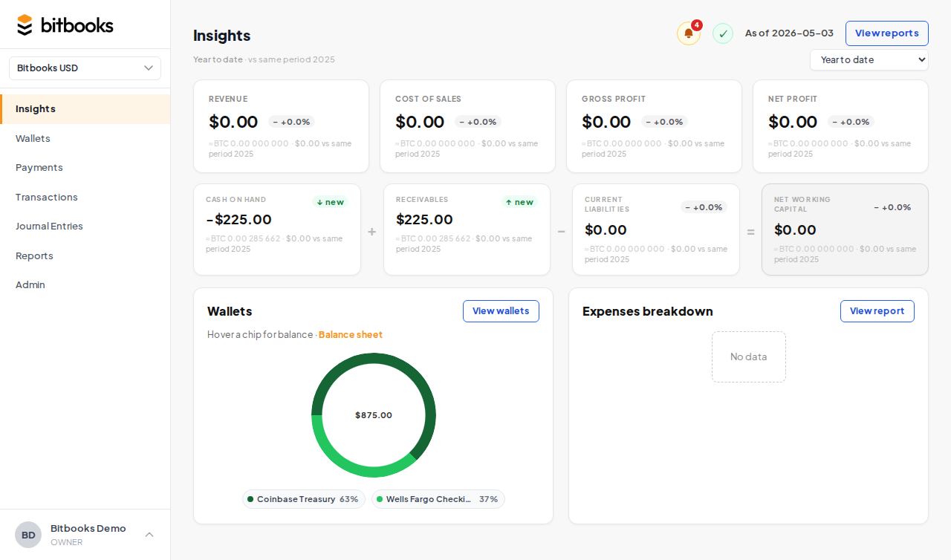The height and width of the screenshot is (560, 951).
Task: Click the Expenses breakdown heading
Action: pyautogui.click(x=648, y=311)
